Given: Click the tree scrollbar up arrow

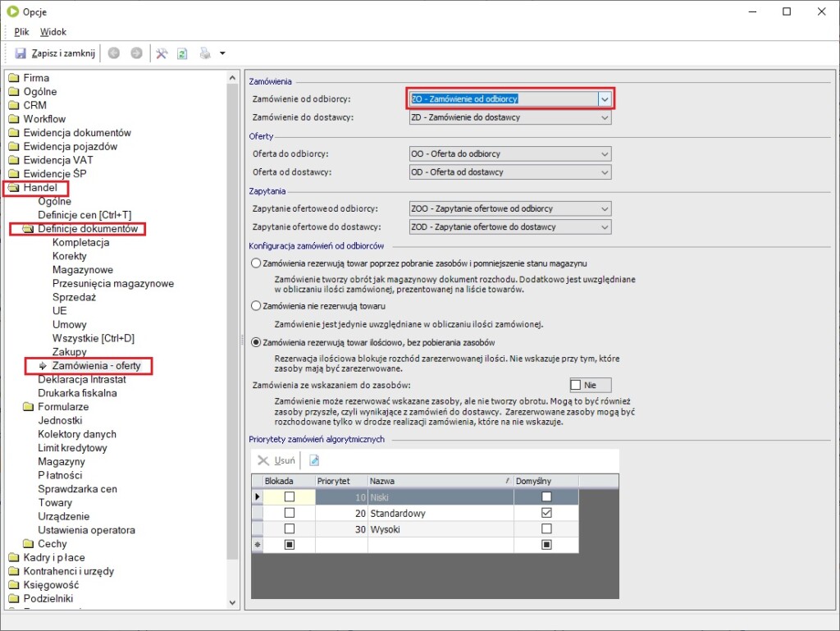Looking at the screenshot, I should tap(232, 78).
